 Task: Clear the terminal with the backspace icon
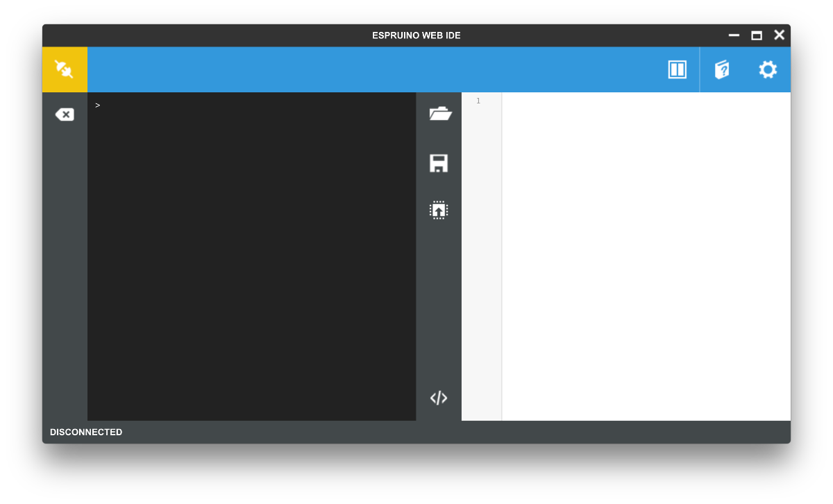[x=65, y=115]
